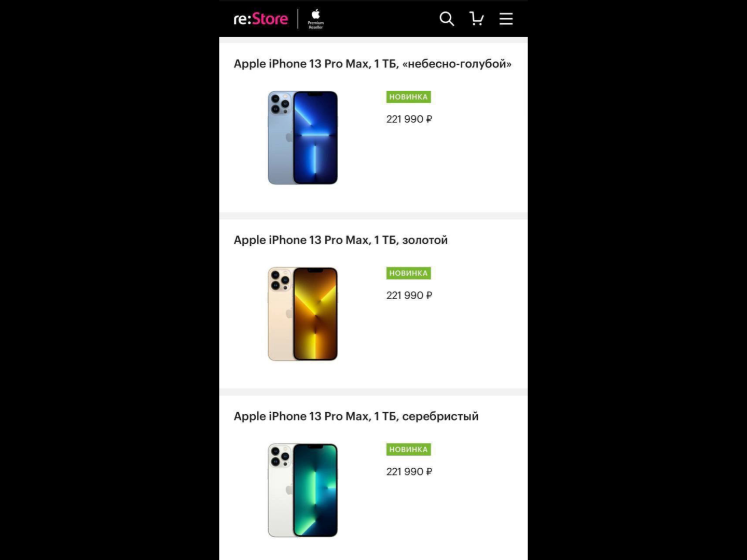Click the rear camera module of the blue iPhone
The image size is (747, 560).
pos(280,104)
